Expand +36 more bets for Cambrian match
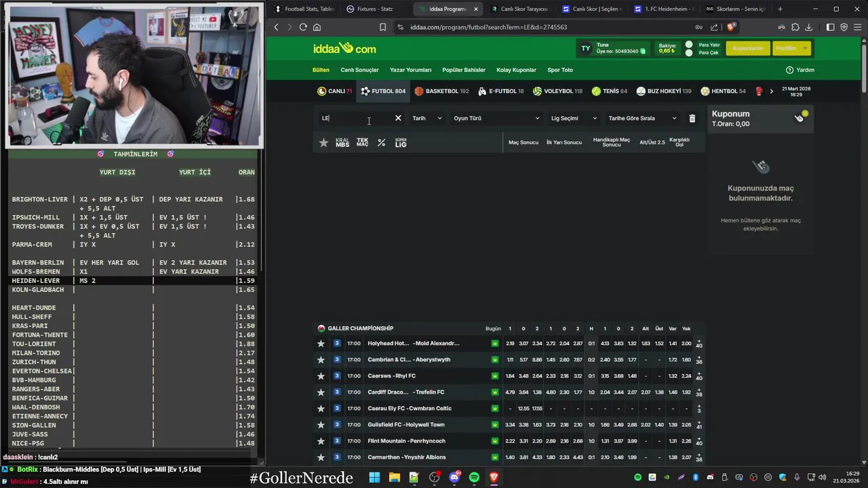This screenshot has height=488, width=868. (x=699, y=360)
